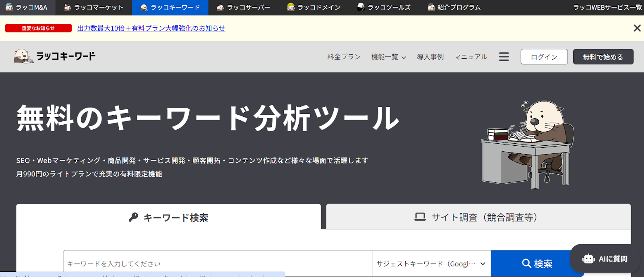This screenshot has height=277, width=644.
Task: Select the キーワード検索 tab
Action: coord(169,217)
